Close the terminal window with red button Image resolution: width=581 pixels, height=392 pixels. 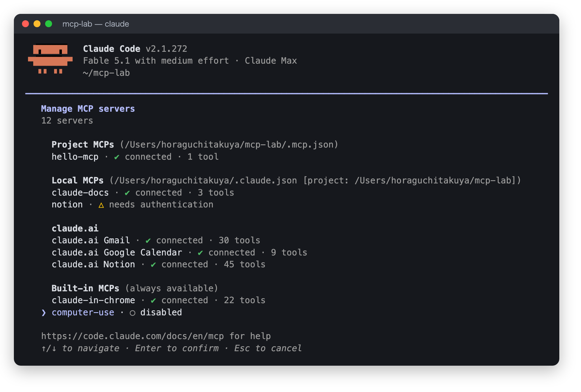tap(25, 24)
